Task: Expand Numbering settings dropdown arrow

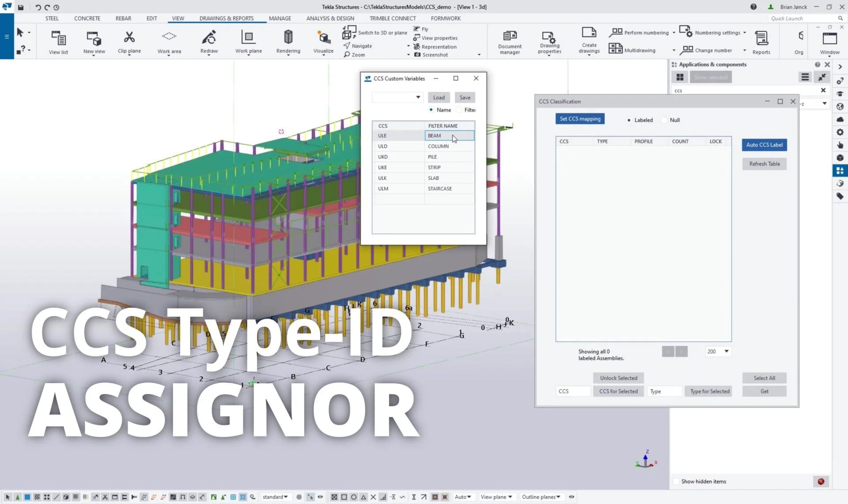Action: click(x=745, y=33)
